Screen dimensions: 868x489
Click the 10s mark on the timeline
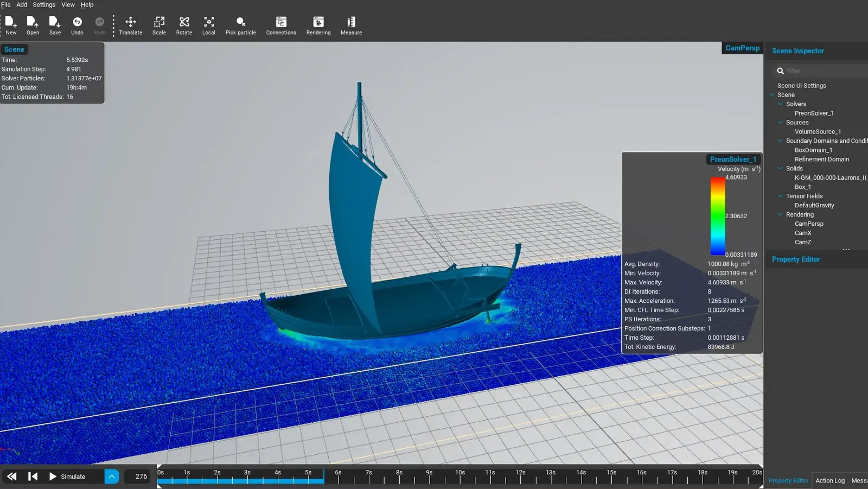(x=460, y=480)
